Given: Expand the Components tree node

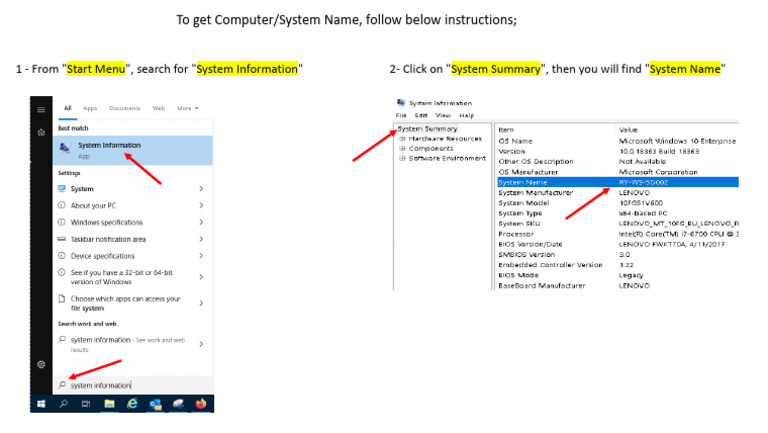Looking at the screenshot, I should 402,148.
